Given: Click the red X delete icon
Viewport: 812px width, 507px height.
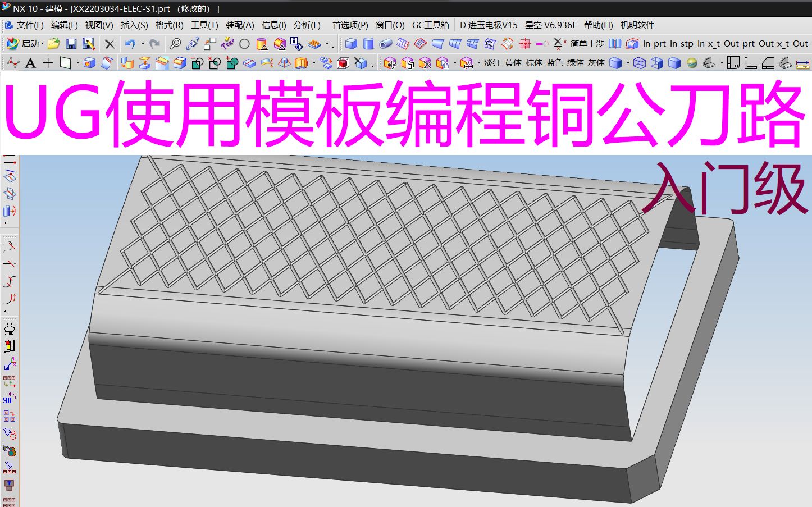Looking at the screenshot, I should [x=110, y=44].
